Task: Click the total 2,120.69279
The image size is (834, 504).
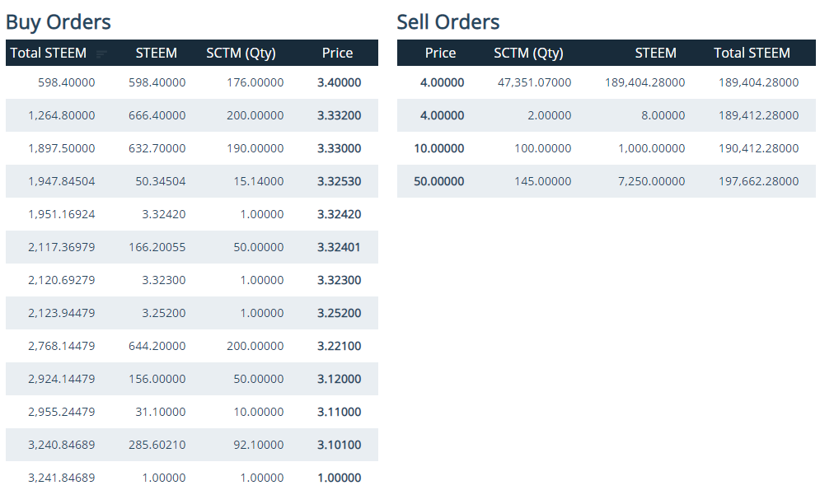Action: 62,280
